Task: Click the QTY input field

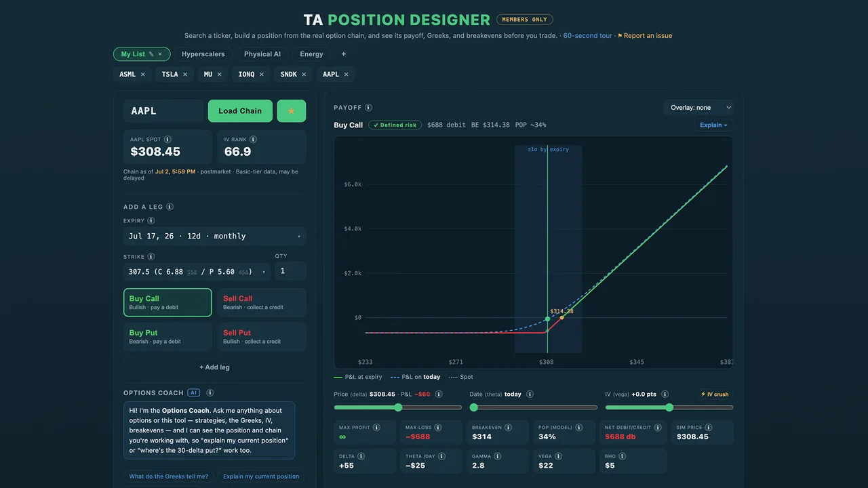Action: (x=290, y=271)
